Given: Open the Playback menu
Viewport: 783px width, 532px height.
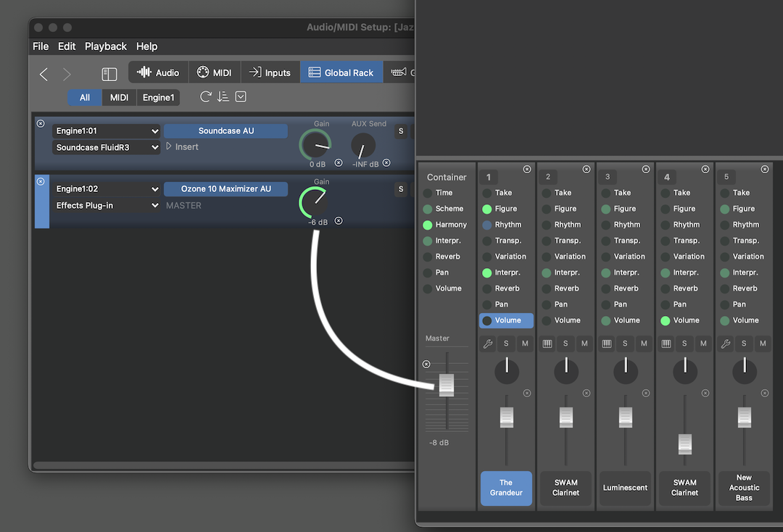Looking at the screenshot, I should (106, 46).
